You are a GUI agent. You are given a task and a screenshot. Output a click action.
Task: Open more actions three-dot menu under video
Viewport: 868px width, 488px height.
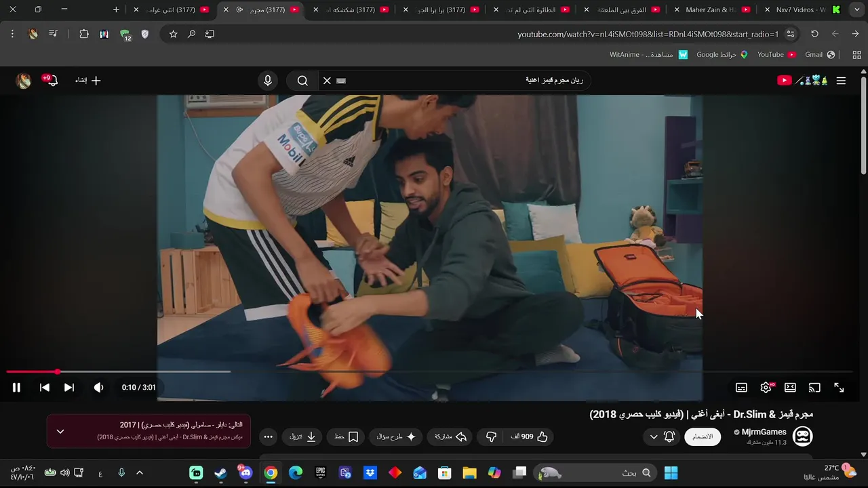click(x=269, y=437)
